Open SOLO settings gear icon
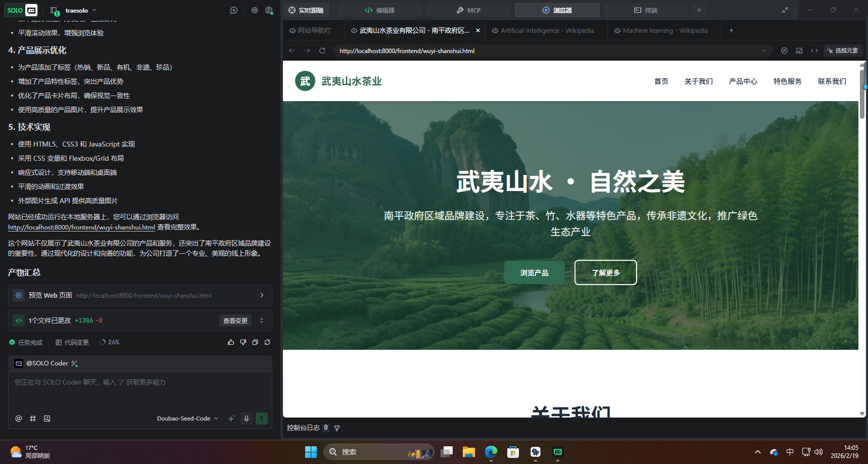Viewport: 868px width, 464px height. click(x=254, y=10)
